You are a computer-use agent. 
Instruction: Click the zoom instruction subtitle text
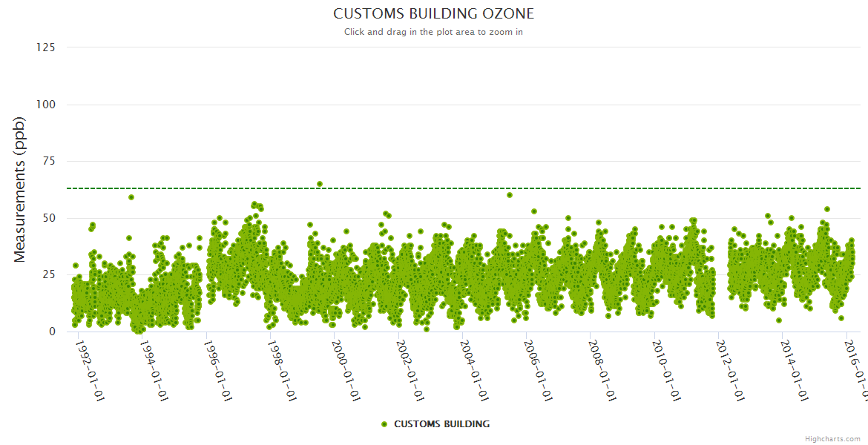point(433,32)
